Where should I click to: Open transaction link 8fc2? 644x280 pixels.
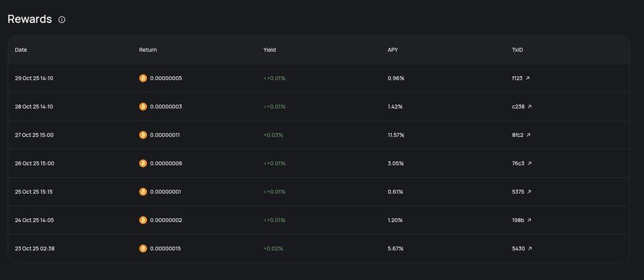click(517, 135)
